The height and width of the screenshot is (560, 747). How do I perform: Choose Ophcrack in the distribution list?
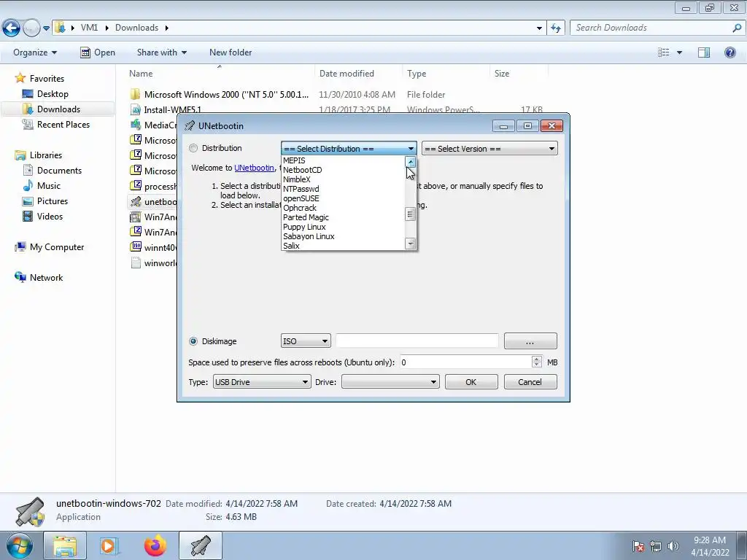click(300, 208)
